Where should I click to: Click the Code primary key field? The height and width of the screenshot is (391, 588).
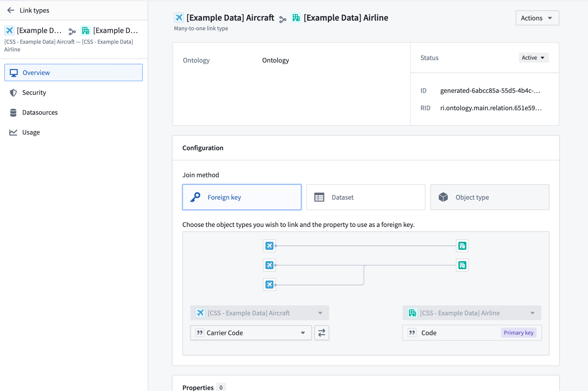(x=472, y=333)
